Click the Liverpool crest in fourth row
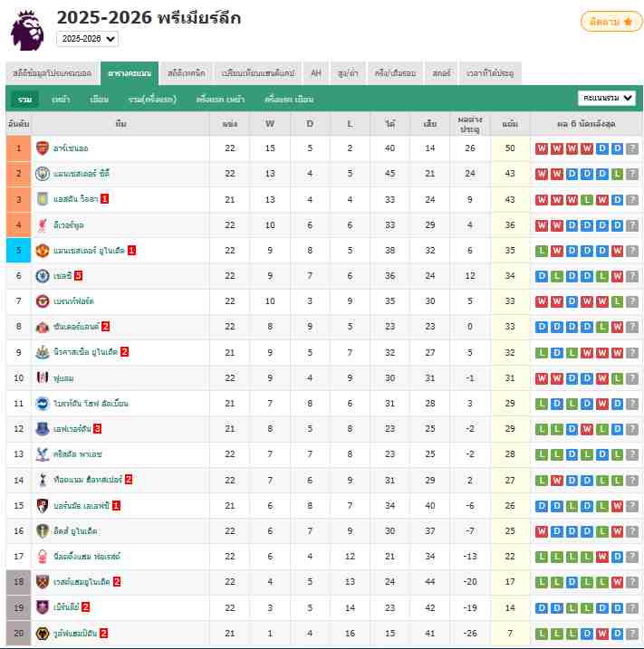 (43, 224)
